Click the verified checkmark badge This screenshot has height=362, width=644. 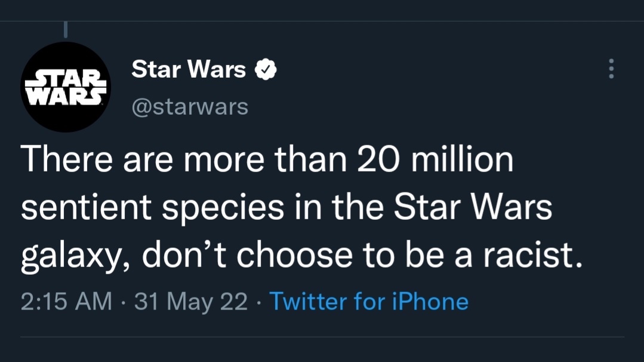266,70
